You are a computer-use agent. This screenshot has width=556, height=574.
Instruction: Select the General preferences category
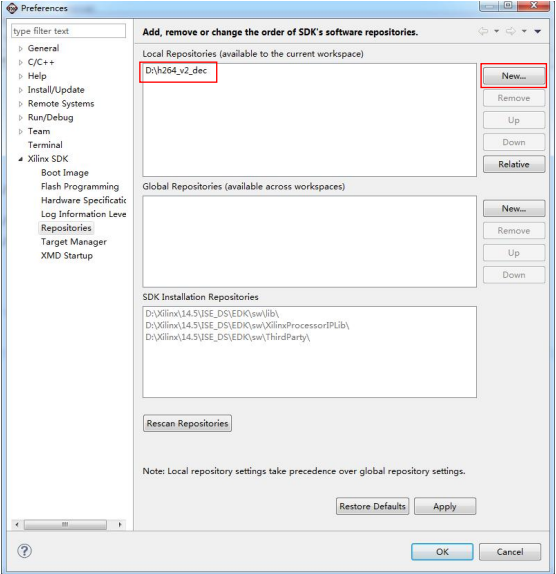click(43, 48)
